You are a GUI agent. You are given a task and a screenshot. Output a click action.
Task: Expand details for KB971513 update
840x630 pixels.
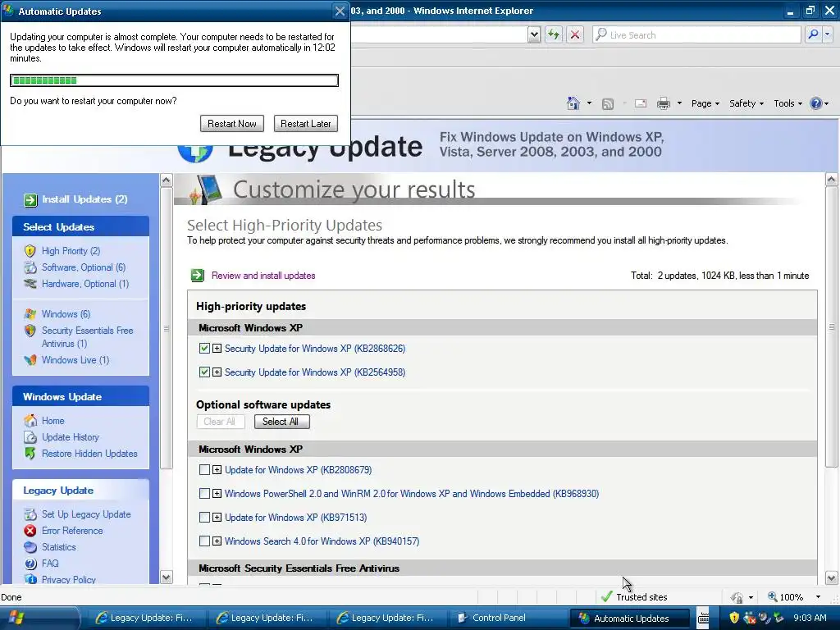tap(217, 517)
